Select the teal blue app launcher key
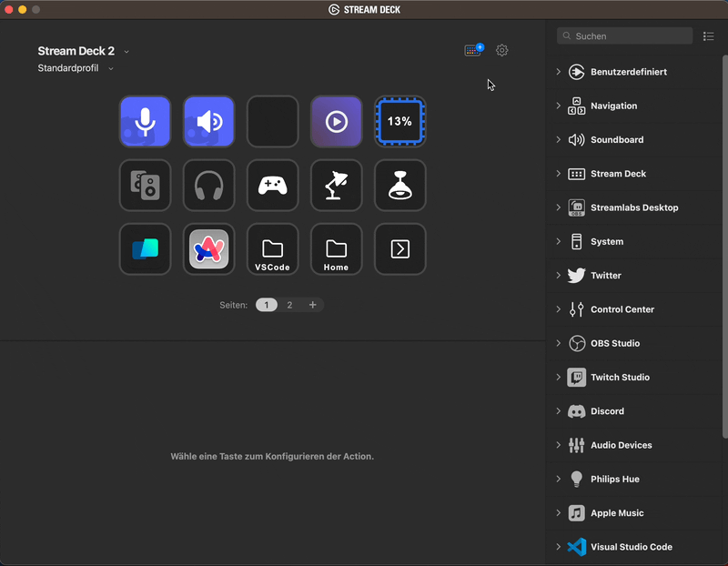Screen dimensions: 728x566 145,248
